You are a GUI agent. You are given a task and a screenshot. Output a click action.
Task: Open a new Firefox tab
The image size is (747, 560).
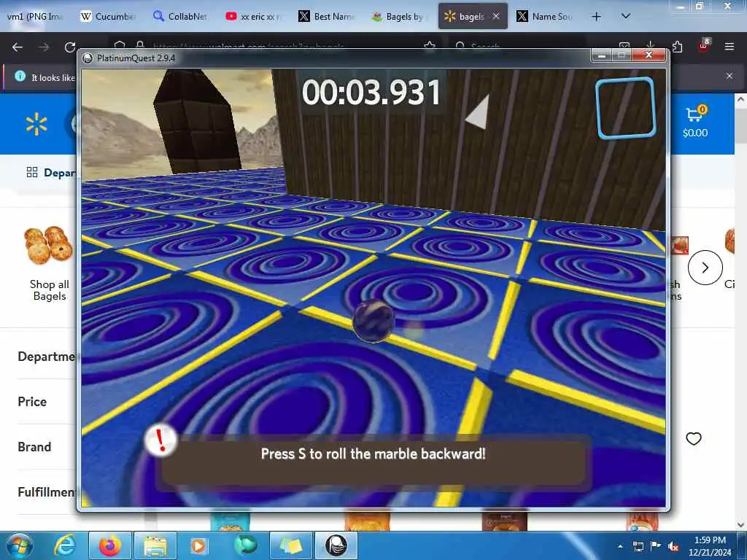click(x=596, y=17)
